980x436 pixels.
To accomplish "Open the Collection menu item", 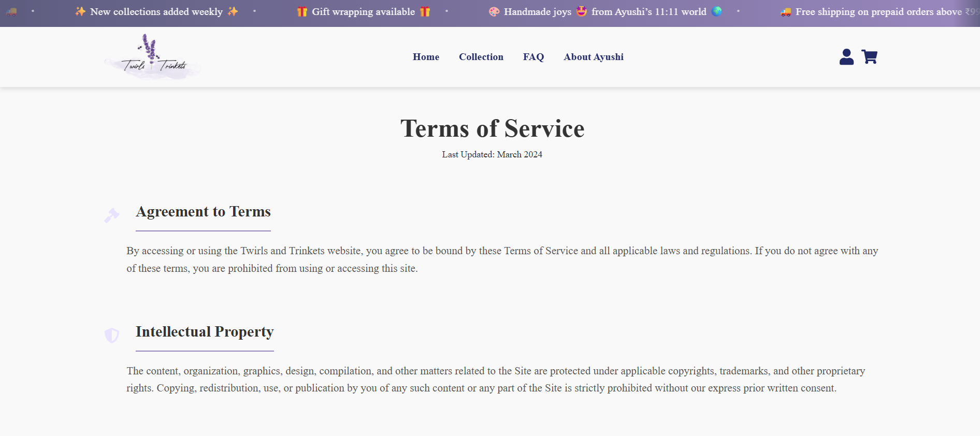I will [481, 57].
